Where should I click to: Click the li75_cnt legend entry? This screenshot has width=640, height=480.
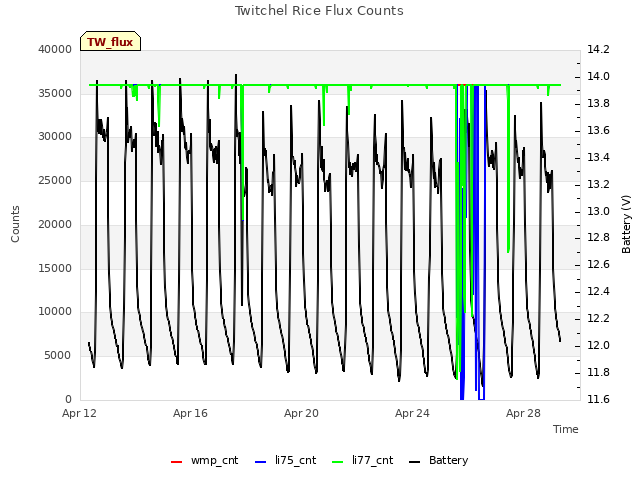click(285, 460)
